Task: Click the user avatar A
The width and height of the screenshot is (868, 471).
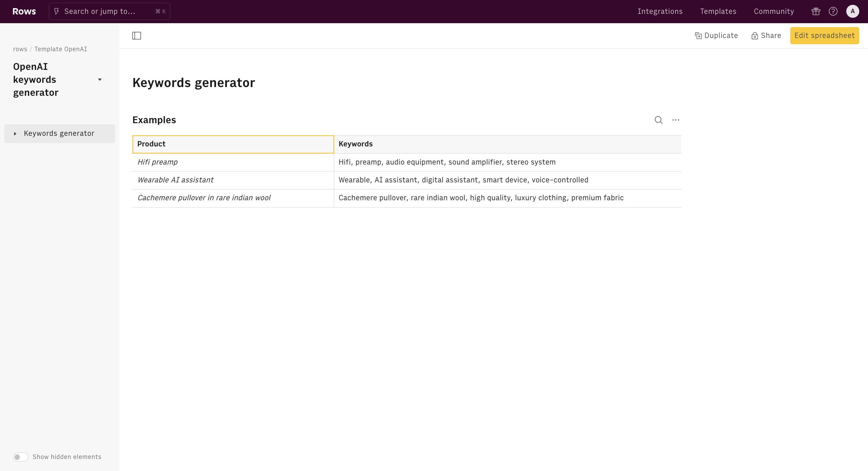Action: click(853, 11)
